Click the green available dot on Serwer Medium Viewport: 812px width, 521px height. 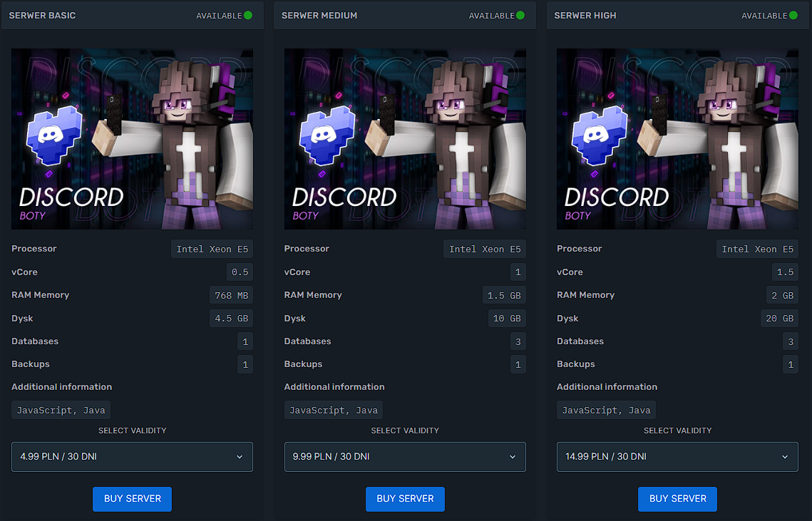(x=520, y=16)
